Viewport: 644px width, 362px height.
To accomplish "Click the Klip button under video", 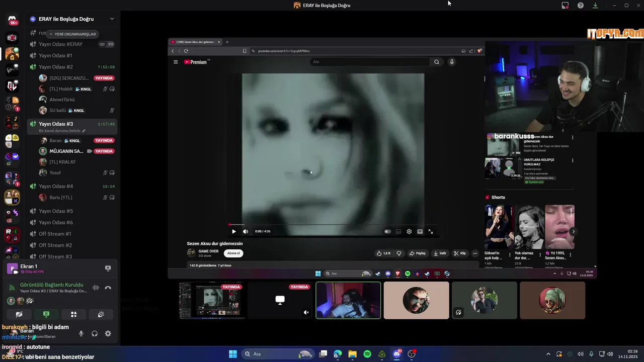I will click(x=460, y=253).
